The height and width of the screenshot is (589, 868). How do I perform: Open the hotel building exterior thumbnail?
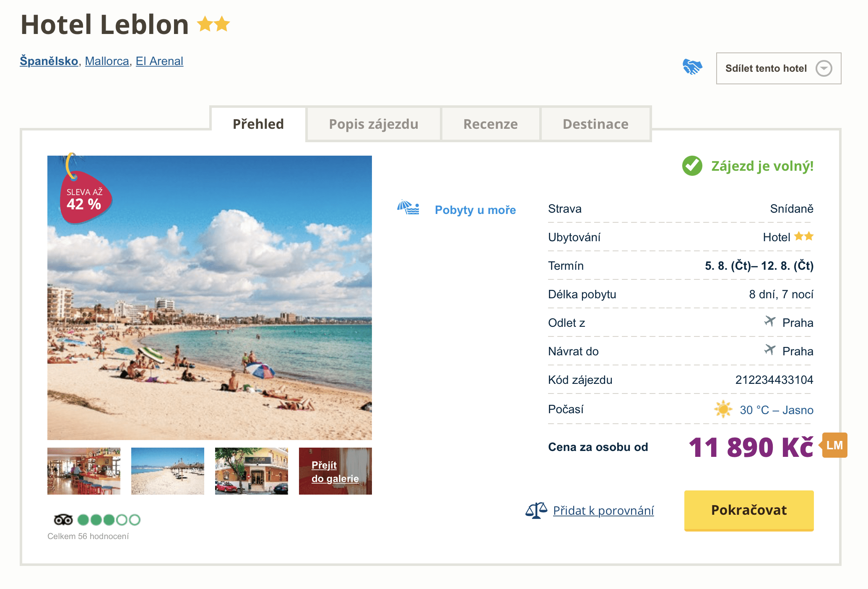251,471
